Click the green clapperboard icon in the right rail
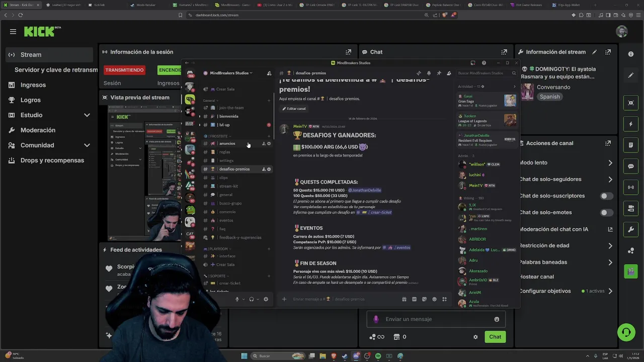644x362 pixels. (x=630, y=271)
